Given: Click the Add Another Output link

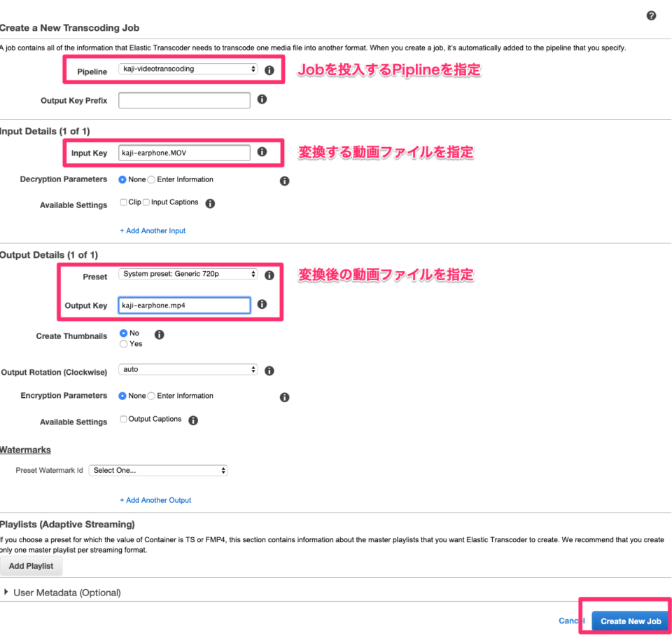Looking at the screenshot, I should click(155, 501).
